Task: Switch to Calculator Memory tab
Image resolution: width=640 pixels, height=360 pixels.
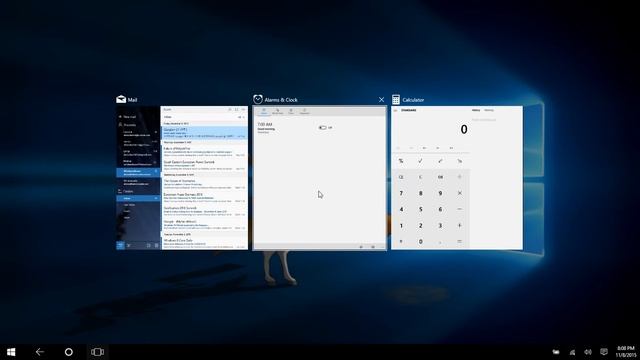Action: click(x=489, y=110)
